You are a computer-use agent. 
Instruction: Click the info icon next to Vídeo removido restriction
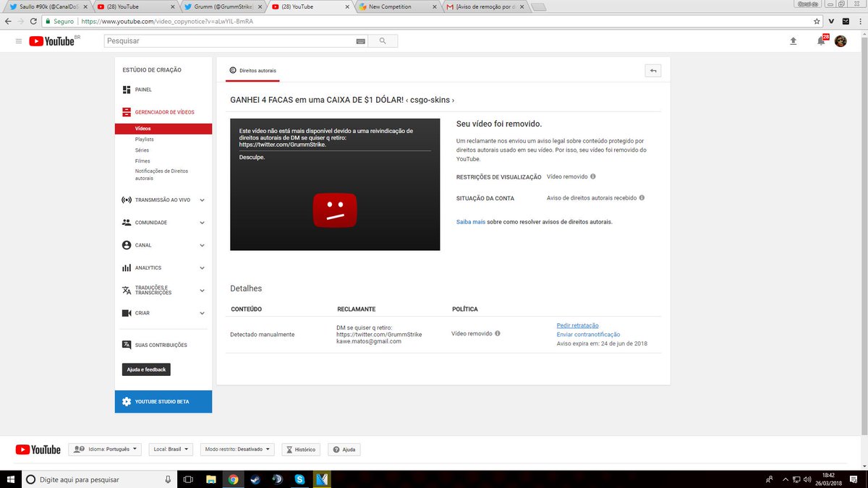(593, 176)
